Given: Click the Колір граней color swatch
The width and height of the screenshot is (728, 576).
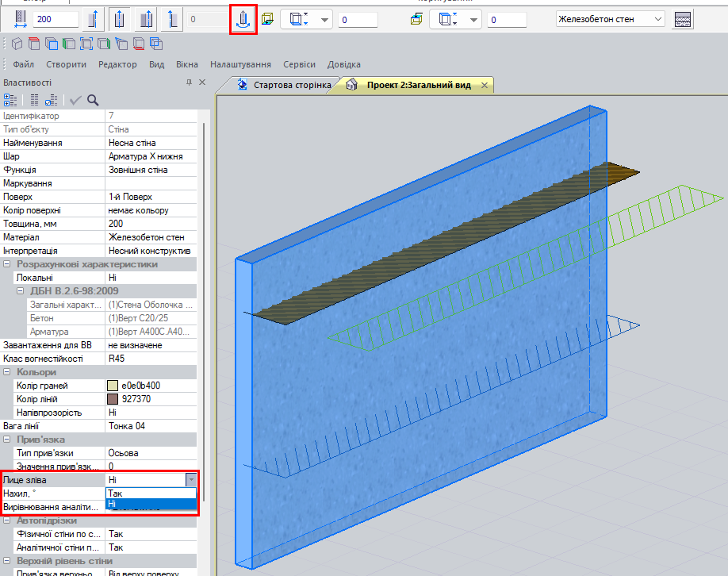Looking at the screenshot, I should pos(113,386).
